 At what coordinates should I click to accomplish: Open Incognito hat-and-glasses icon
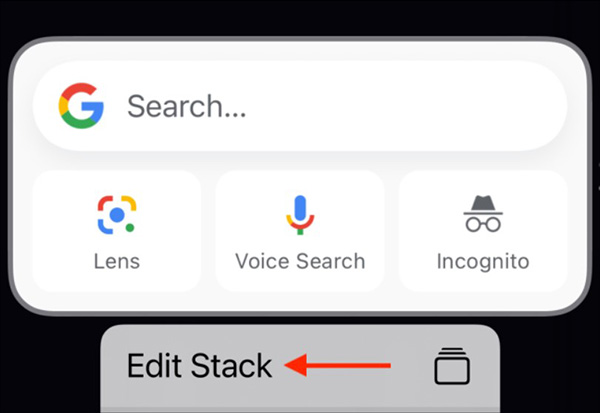coord(483,214)
